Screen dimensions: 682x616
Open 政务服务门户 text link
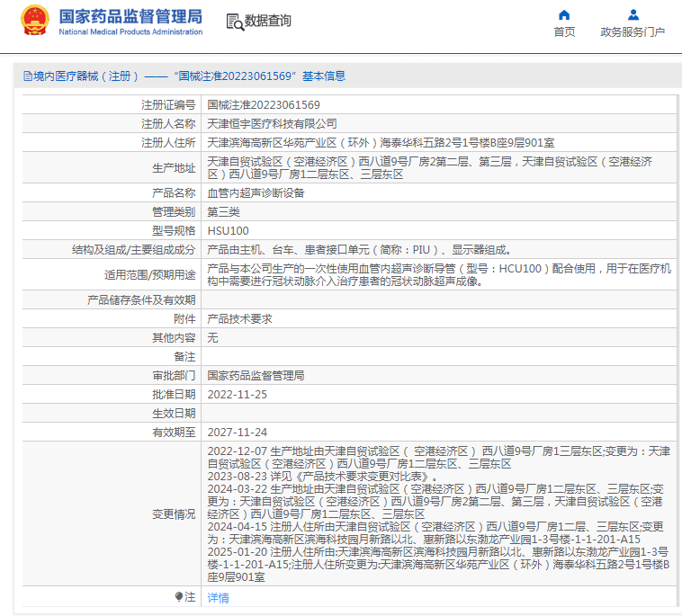[x=633, y=31]
